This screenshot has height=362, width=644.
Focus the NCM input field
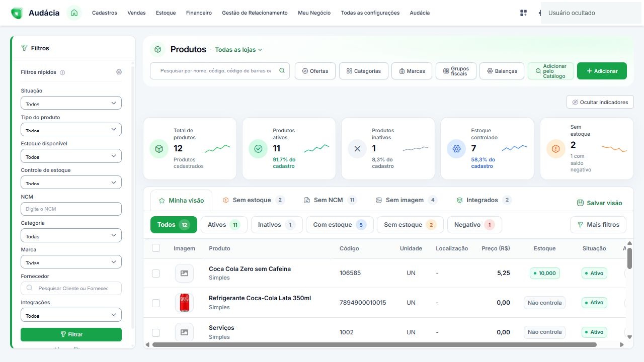(71, 209)
